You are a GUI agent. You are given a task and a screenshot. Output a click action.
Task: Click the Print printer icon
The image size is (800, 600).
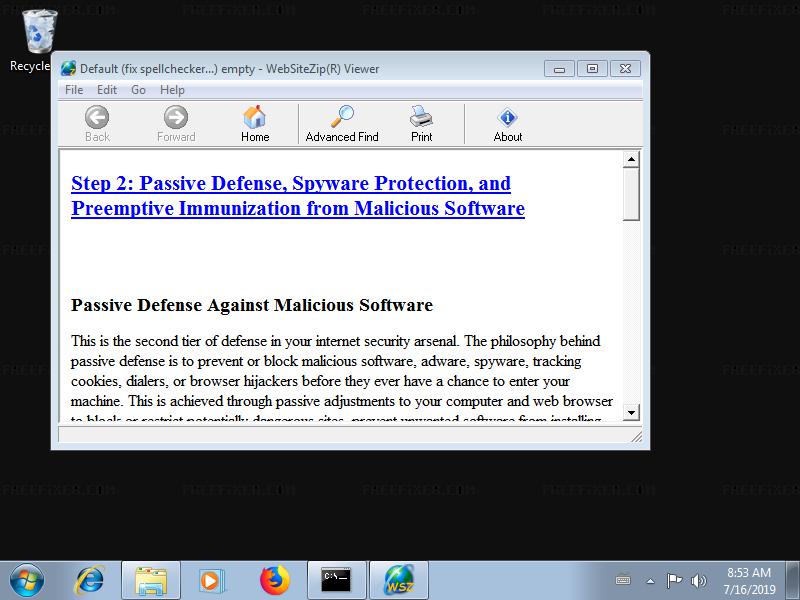coord(421,116)
